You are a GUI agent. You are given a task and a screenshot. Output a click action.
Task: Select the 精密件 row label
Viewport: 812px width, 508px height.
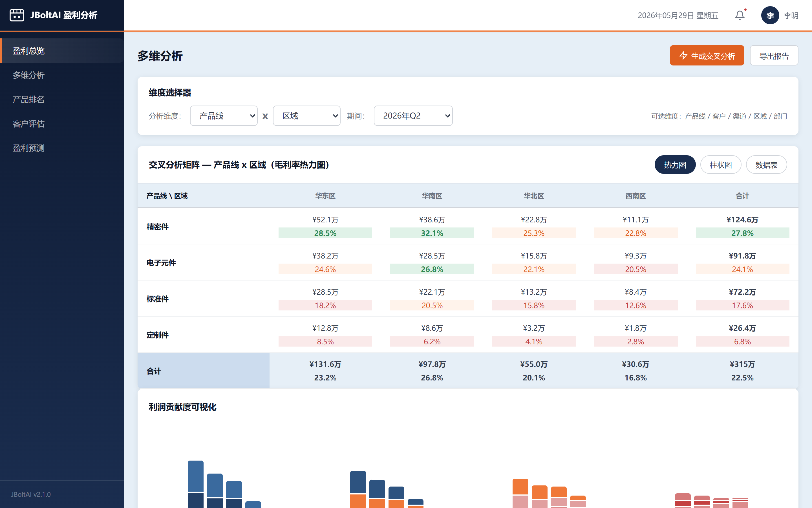tap(157, 227)
